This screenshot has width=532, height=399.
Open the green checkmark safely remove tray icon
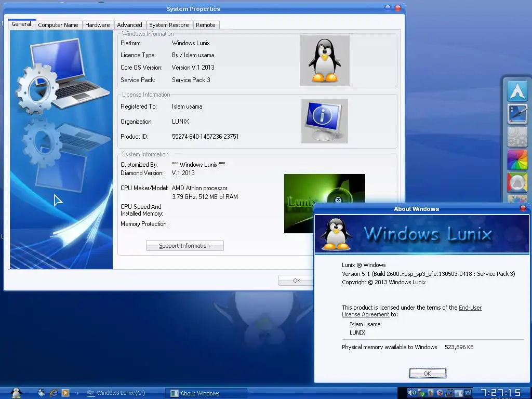(421, 393)
